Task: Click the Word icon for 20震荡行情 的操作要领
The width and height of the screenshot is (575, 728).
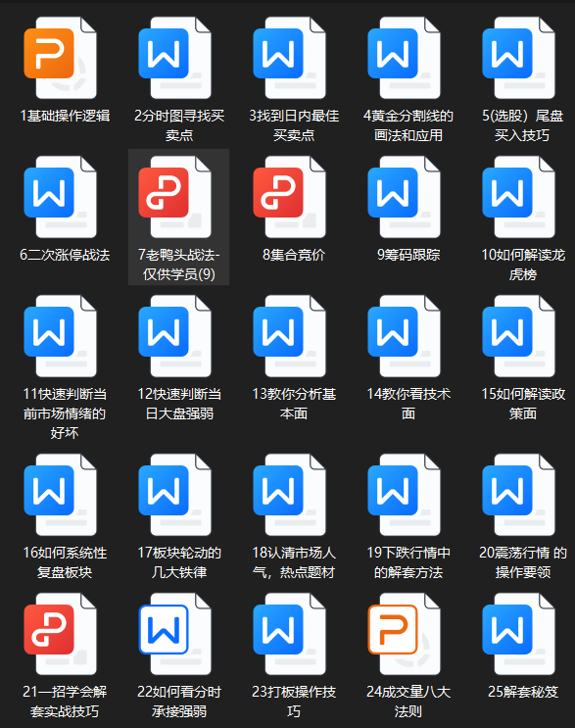Action: point(519,495)
